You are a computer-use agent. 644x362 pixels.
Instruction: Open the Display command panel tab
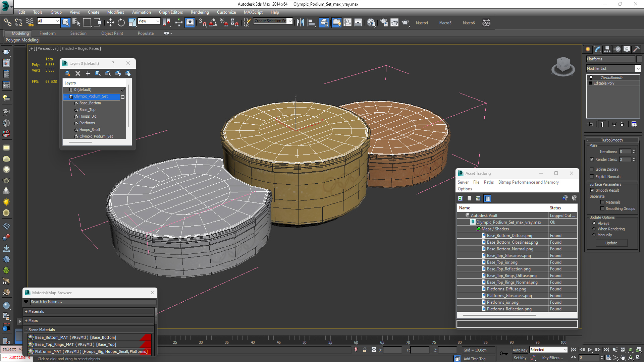(627, 49)
